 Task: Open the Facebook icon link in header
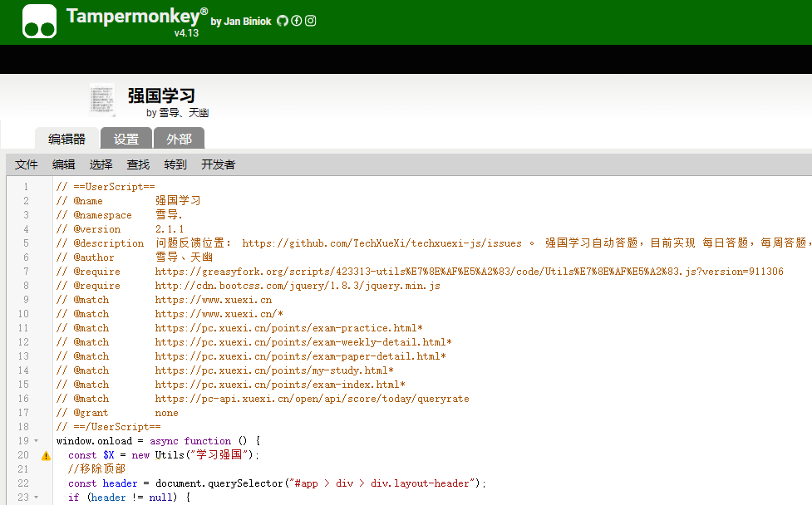(296, 21)
